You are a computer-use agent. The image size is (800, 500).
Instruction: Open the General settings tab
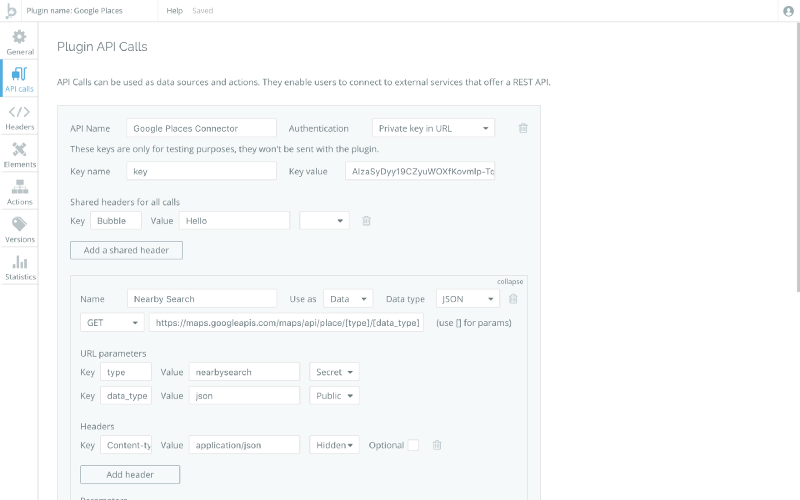[x=19, y=42]
